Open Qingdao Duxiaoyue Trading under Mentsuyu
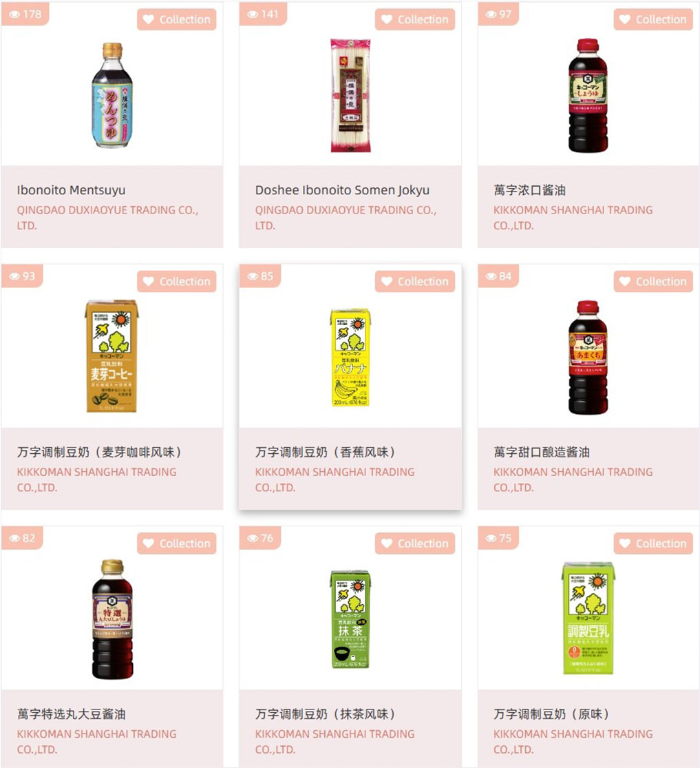 point(107,218)
